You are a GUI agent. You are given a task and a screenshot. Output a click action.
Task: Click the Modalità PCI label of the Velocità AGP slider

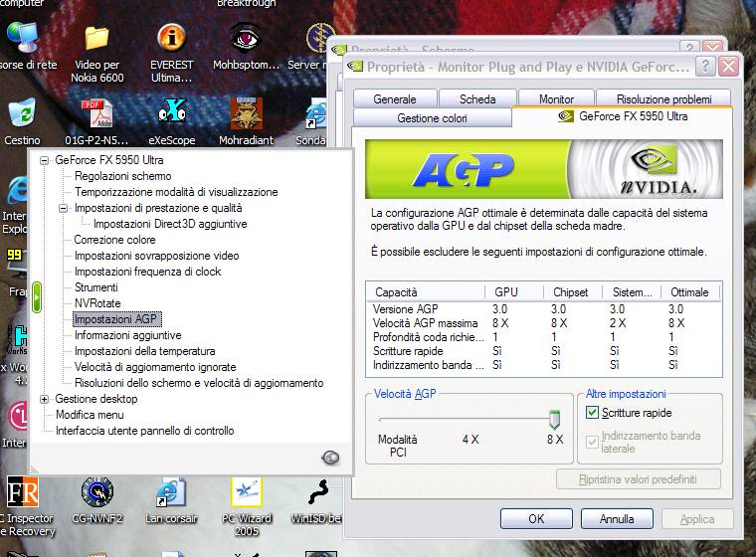(398, 446)
